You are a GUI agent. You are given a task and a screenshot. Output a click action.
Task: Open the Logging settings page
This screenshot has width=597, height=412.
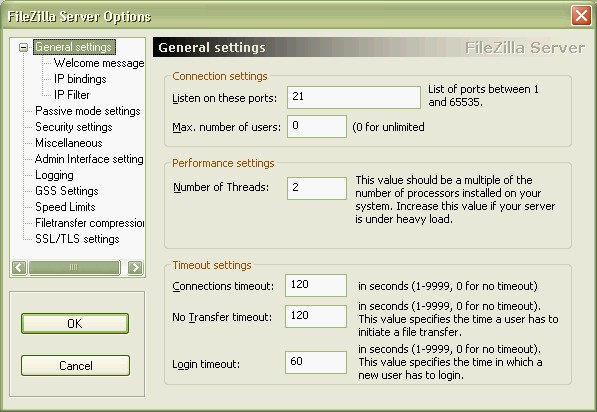54,175
